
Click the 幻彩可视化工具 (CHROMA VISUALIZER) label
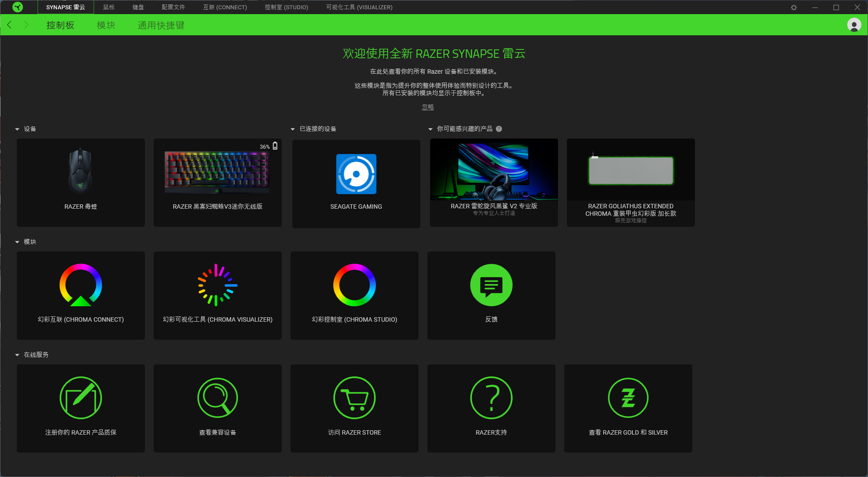tap(218, 319)
